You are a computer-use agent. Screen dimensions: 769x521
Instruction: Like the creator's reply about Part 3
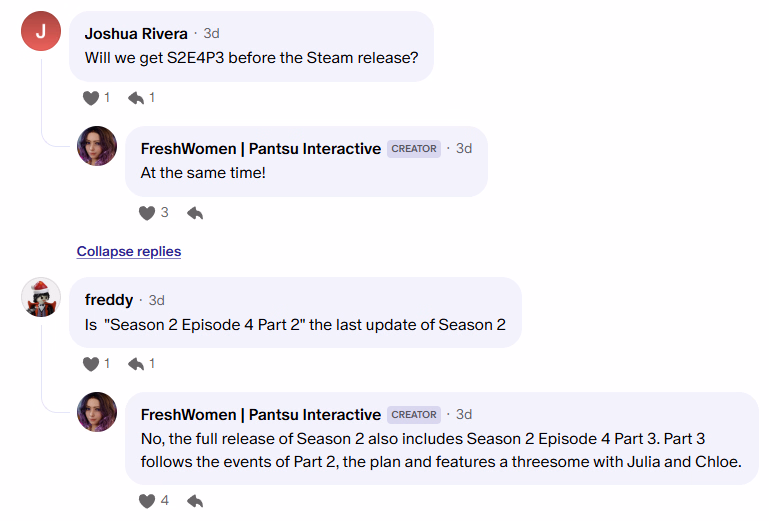pos(147,501)
